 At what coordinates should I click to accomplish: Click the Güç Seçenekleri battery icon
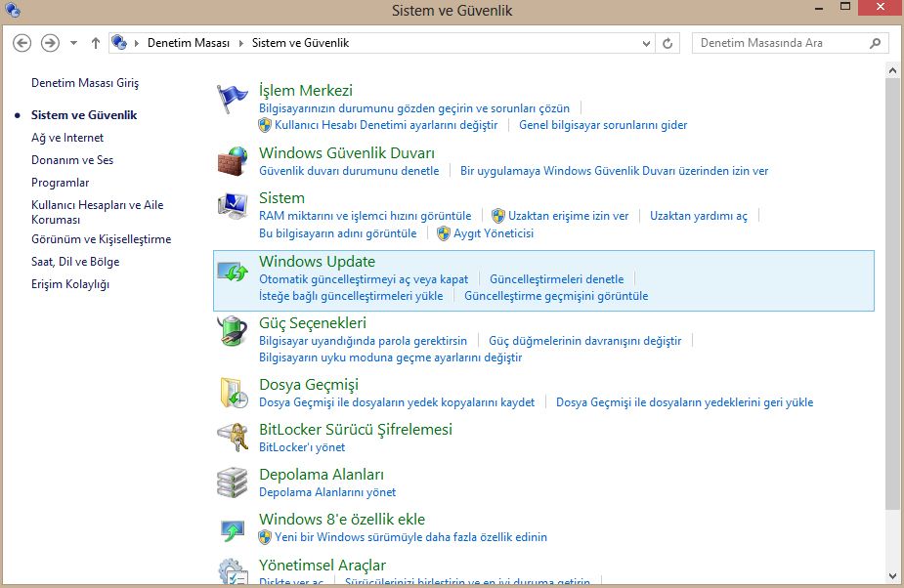click(233, 331)
